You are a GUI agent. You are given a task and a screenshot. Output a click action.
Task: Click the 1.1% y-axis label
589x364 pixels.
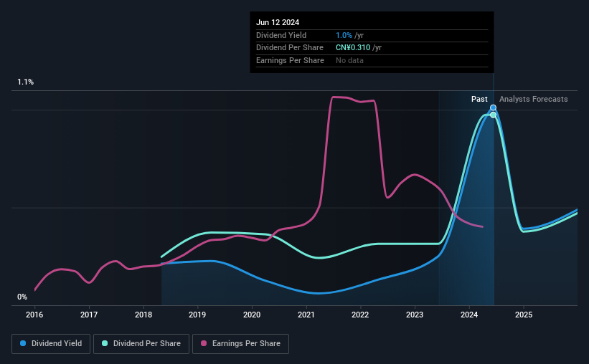(x=26, y=82)
